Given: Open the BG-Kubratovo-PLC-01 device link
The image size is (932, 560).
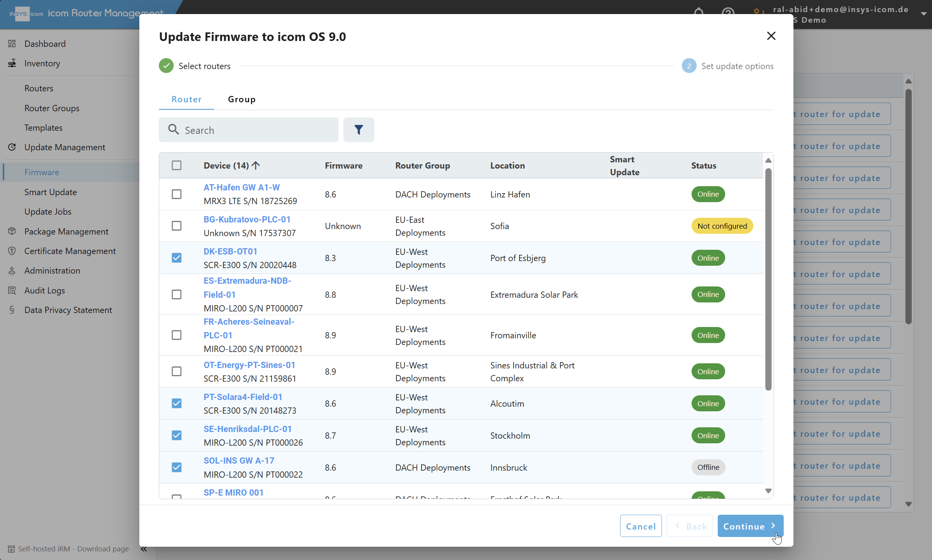Looking at the screenshot, I should (247, 219).
